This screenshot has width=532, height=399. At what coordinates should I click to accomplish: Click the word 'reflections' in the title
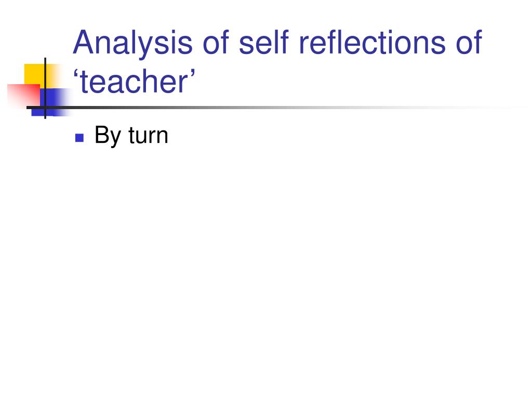click(372, 42)
